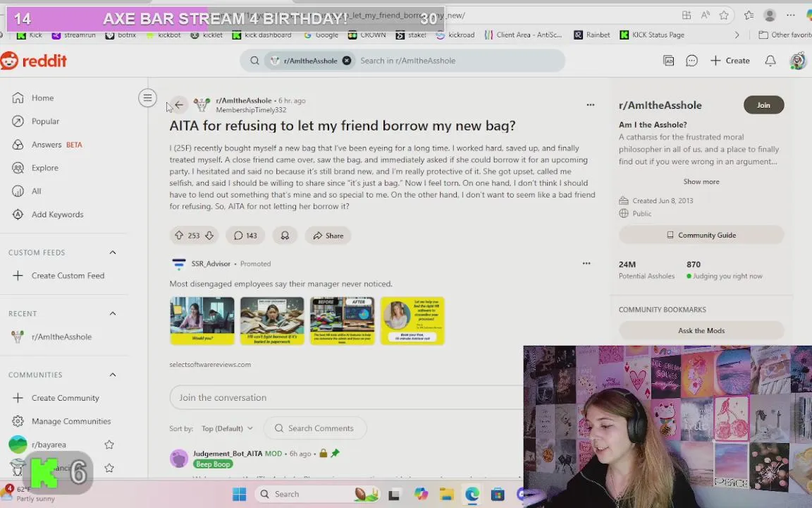Click the Search Comments field

(x=315, y=428)
